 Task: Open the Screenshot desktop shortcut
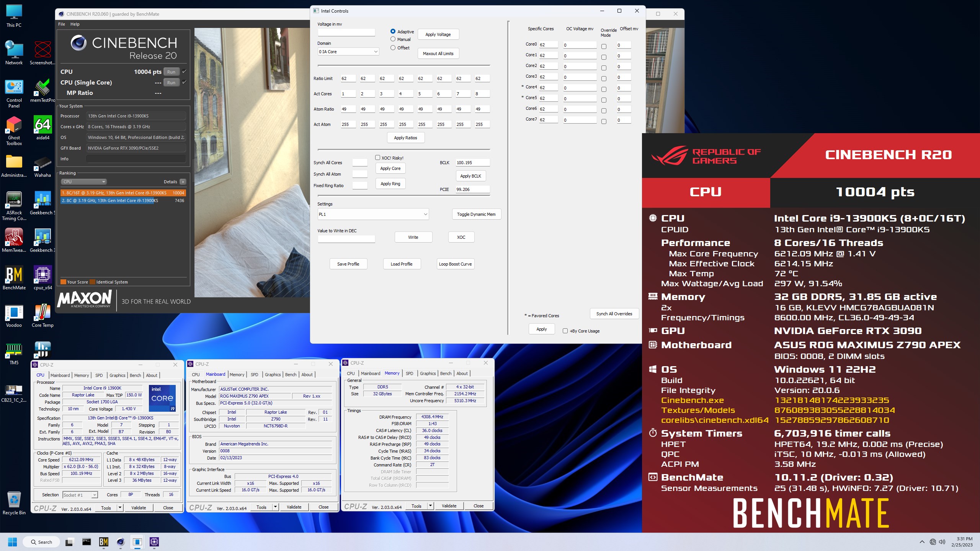click(42, 53)
